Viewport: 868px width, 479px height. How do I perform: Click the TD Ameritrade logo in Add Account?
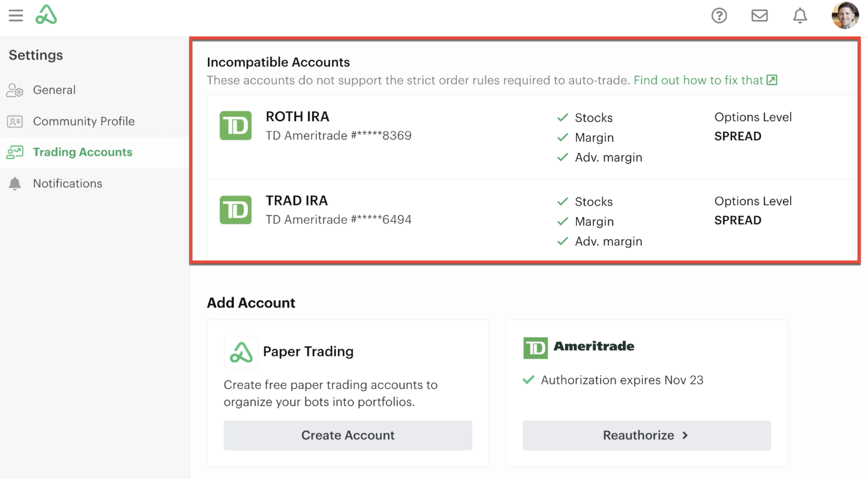pyautogui.click(x=579, y=348)
